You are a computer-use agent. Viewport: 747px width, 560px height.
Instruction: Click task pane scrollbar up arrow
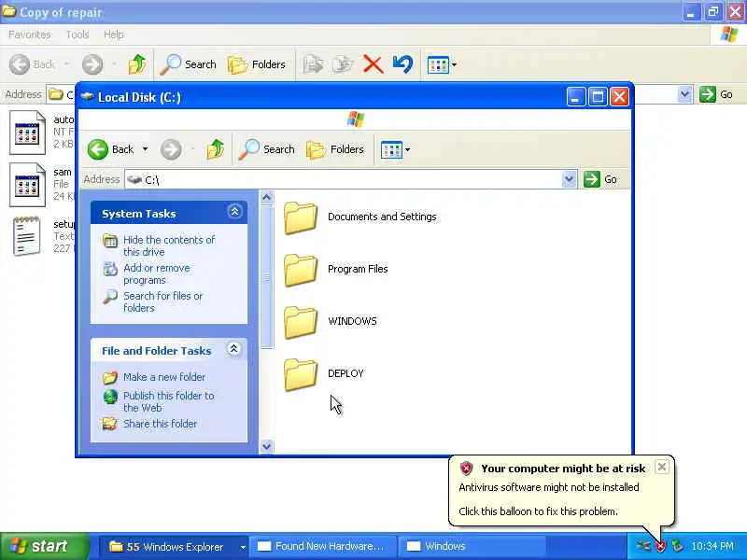[267, 197]
